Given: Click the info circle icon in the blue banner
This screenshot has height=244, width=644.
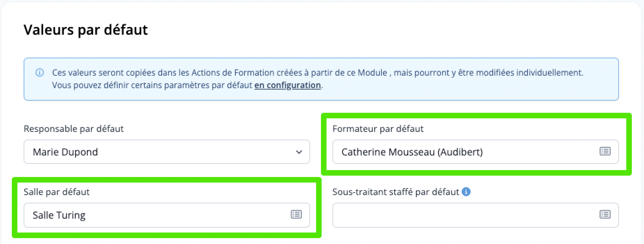Looking at the screenshot, I should click(40, 73).
